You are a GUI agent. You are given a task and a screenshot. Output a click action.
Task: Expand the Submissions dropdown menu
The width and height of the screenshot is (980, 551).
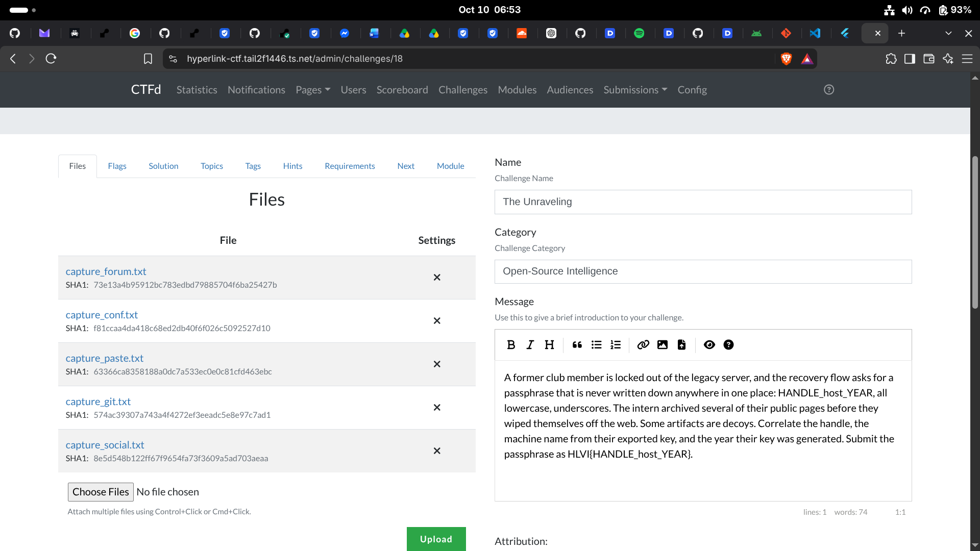click(635, 90)
